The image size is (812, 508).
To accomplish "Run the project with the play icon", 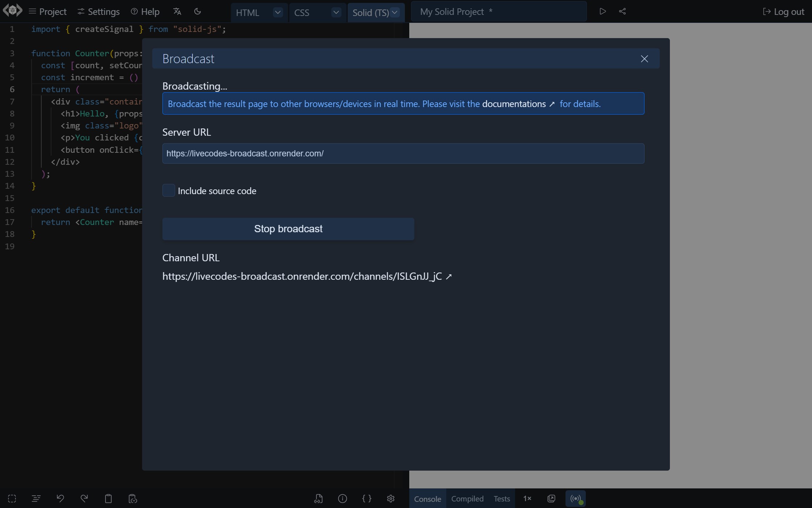I will (x=602, y=11).
